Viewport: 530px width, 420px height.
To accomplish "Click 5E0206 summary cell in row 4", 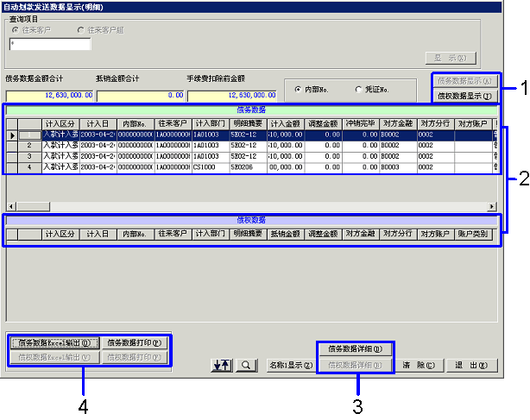I will 248,167.
